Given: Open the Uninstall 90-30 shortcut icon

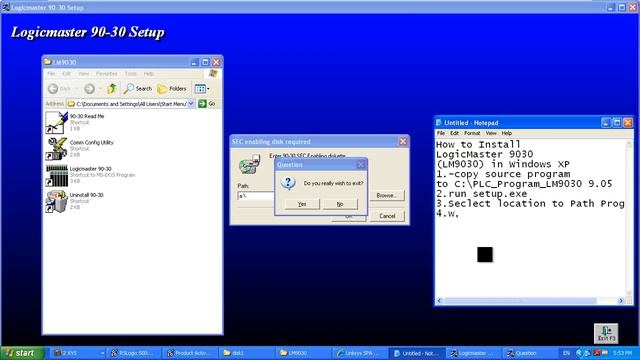Looking at the screenshot, I should pyautogui.click(x=56, y=201).
